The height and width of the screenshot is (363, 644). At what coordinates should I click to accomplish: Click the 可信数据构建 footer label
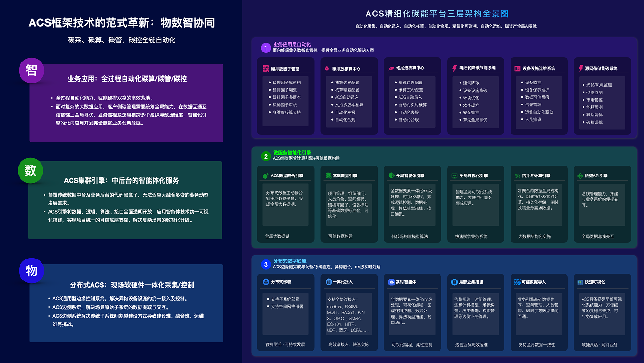coord(340,236)
